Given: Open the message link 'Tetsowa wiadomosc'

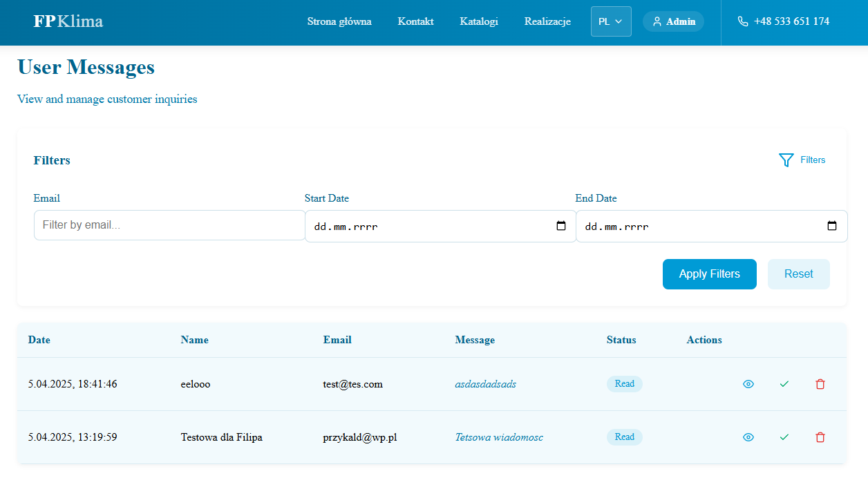Looking at the screenshot, I should click(x=499, y=437).
